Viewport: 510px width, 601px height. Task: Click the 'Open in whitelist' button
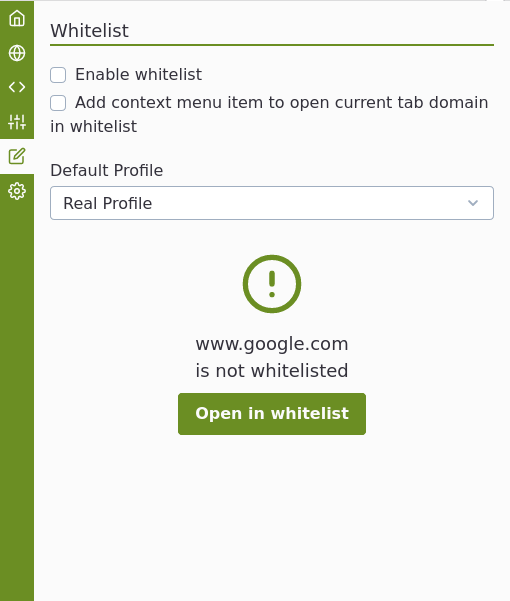[272, 414]
